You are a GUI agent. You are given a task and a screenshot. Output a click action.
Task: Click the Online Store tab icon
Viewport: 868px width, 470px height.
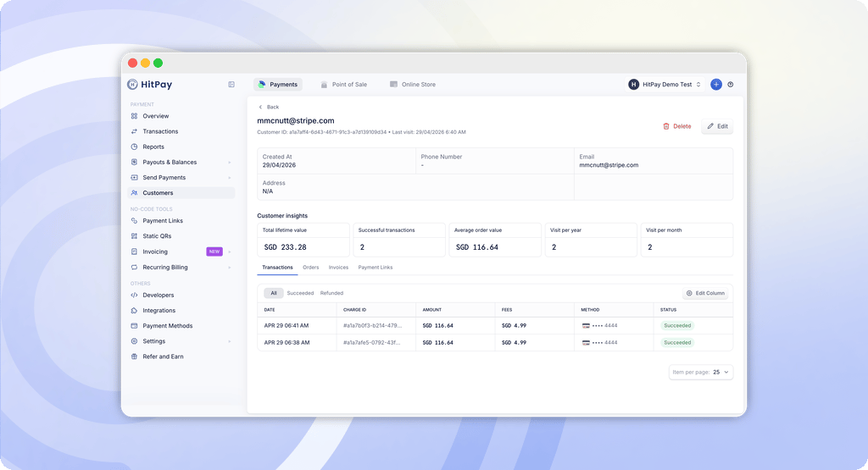[x=393, y=85]
